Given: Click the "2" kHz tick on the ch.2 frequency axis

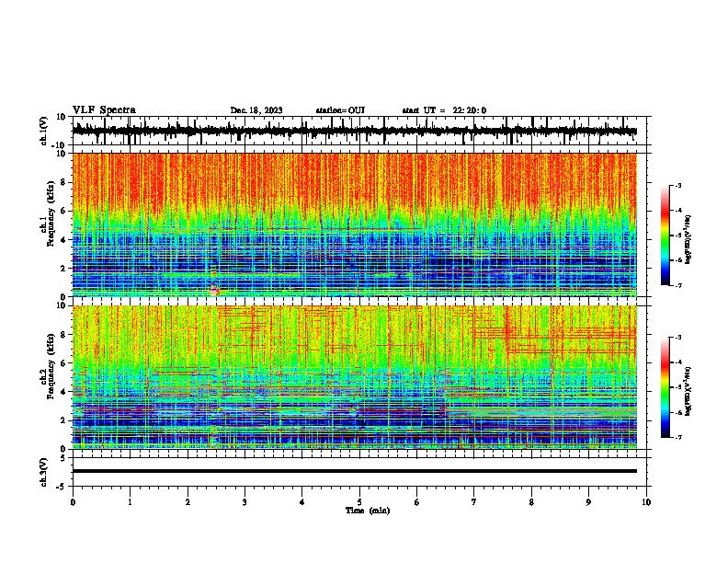Looking at the screenshot, I should tap(63, 420).
